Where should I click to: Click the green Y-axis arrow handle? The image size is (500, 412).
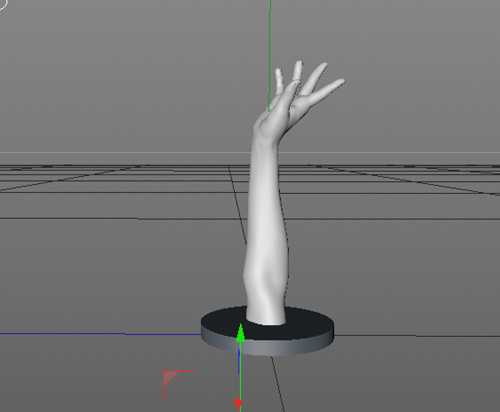[240, 333]
